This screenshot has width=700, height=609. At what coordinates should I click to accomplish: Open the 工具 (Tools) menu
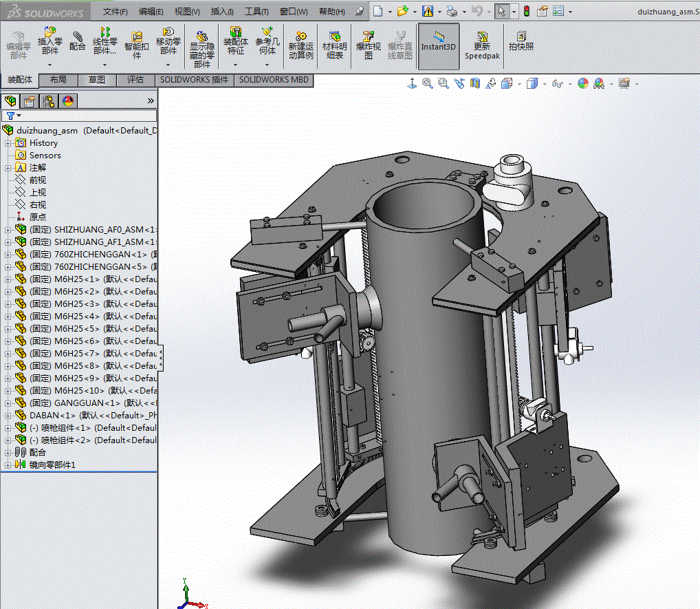tap(256, 12)
